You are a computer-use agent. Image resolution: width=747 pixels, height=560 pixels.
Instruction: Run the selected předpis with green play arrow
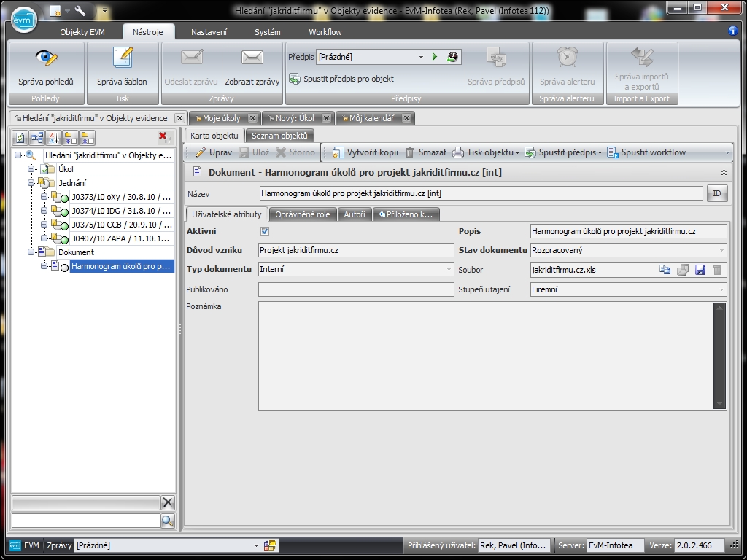coord(435,57)
